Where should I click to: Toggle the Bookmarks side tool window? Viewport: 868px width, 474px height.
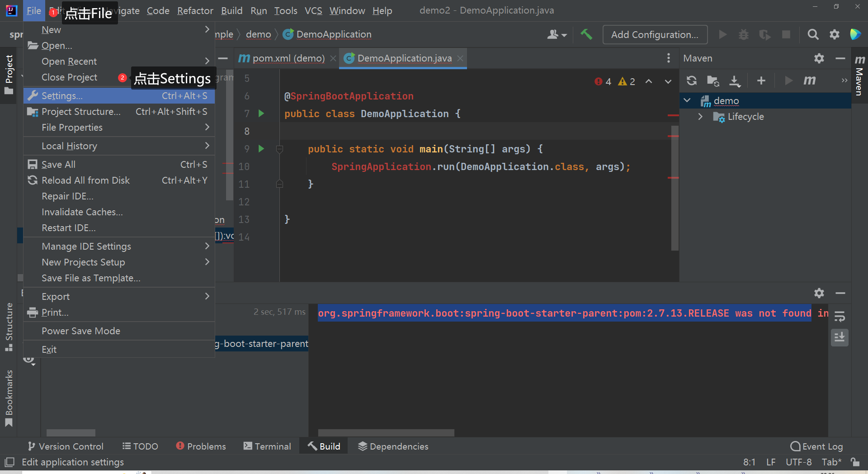(9, 398)
